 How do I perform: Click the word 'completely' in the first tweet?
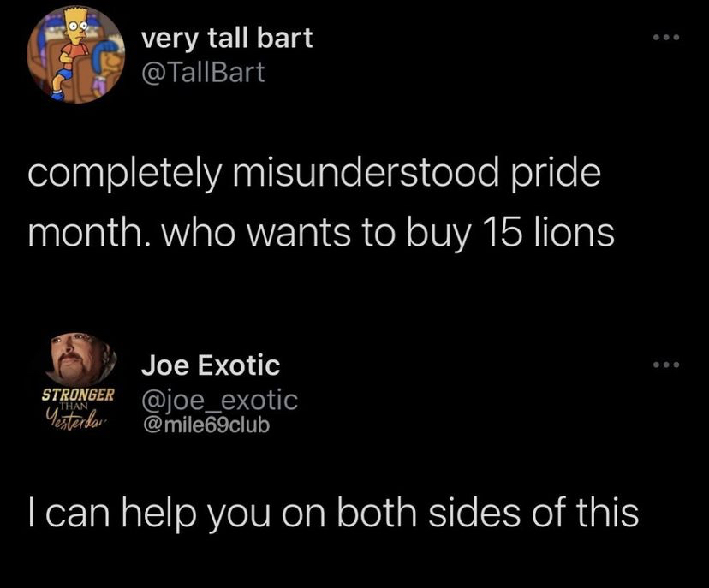tap(125, 174)
